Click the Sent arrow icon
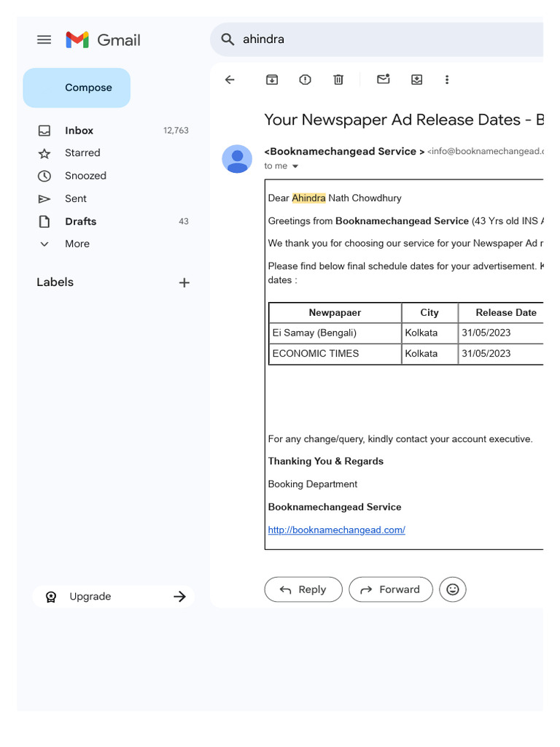 [44, 199]
